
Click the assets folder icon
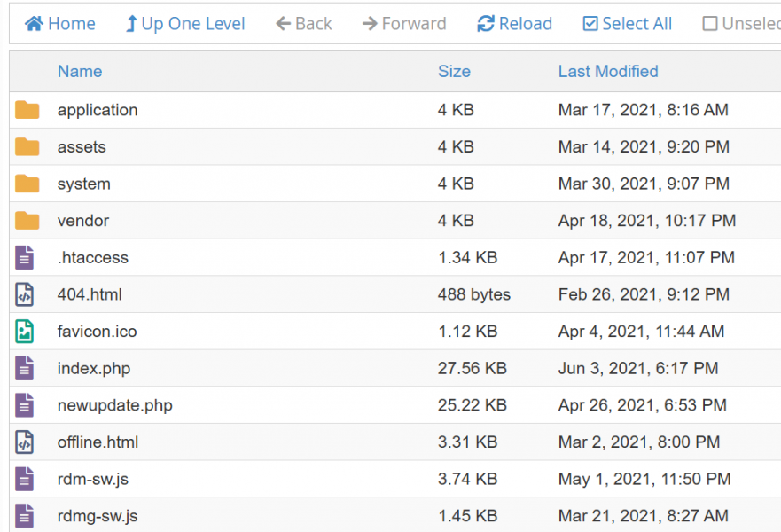tap(27, 147)
